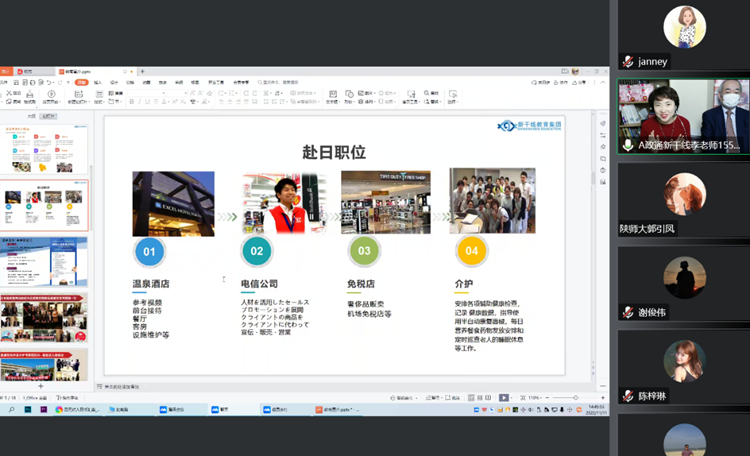Image resolution: width=750 pixels, height=456 pixels.
Task: Start slideshow from current slide in ribbon
Action: (x=50, y=96)
